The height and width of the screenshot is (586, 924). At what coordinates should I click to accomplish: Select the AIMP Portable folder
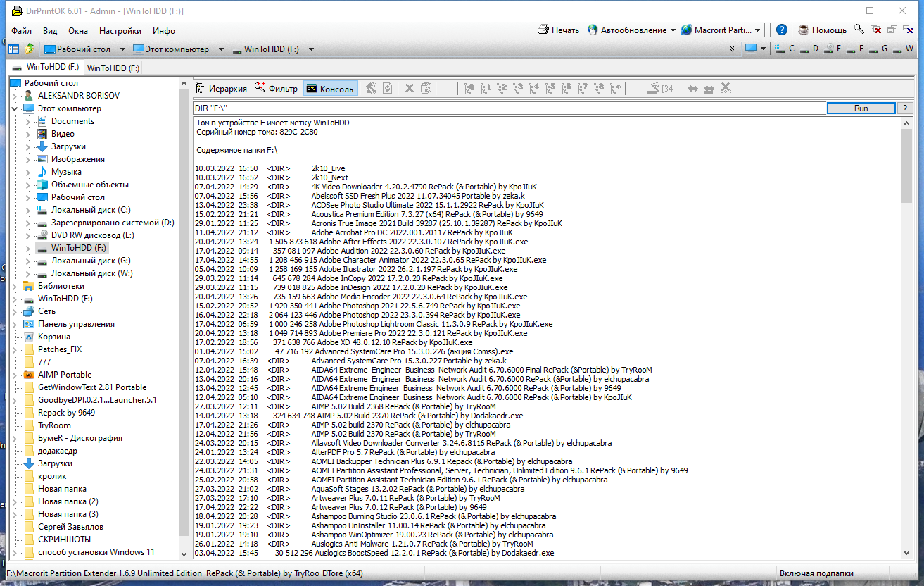(65, 375)
